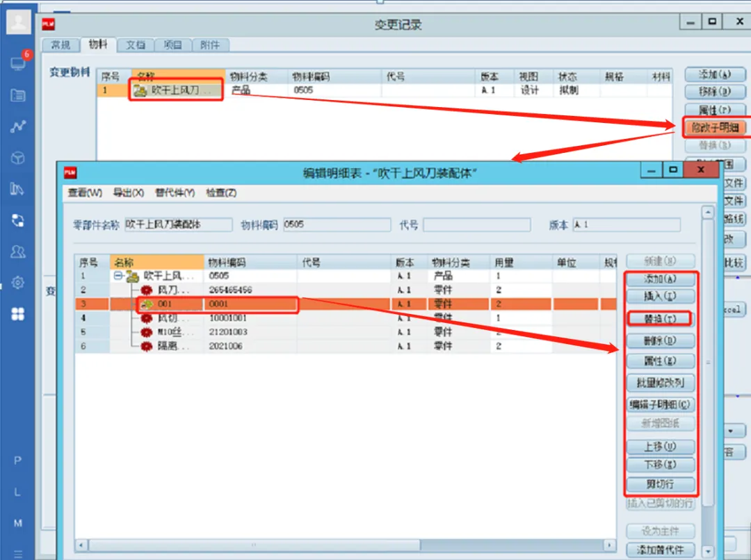This screenshot has height=560, width=751.
Task: Open the user profile avatar in the sidebar
Action: point(17,21)
